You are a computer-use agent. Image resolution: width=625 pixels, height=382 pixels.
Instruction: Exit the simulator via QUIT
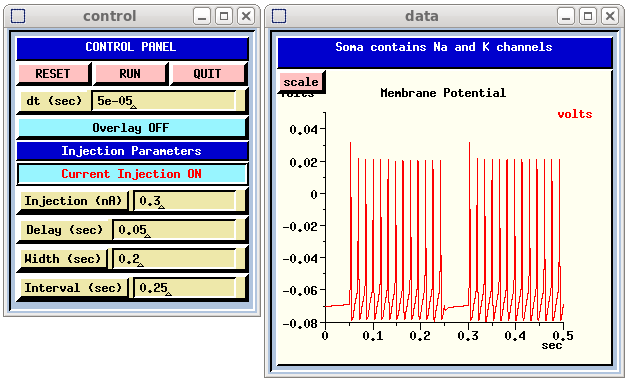[208, 74]
